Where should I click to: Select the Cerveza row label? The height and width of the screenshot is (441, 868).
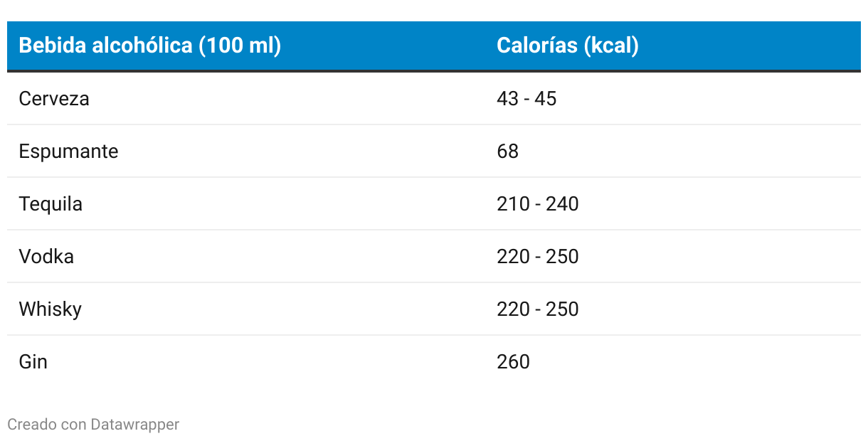(x=54, y=98)
